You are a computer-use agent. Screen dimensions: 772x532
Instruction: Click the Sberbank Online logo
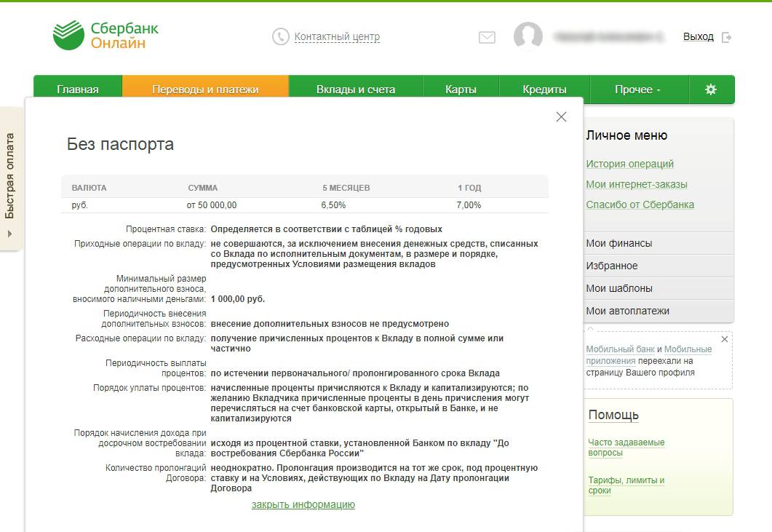point(106,36)
